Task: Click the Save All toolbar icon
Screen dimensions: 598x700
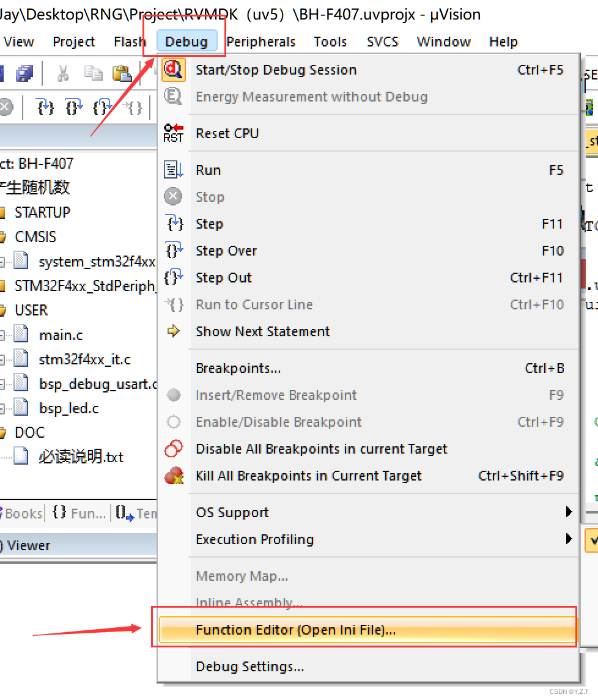Action: click(24, 73)
